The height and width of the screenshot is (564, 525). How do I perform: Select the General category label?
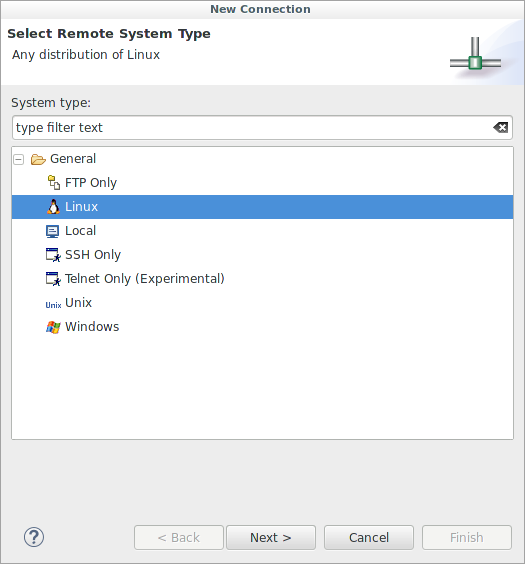coord(73,159)
